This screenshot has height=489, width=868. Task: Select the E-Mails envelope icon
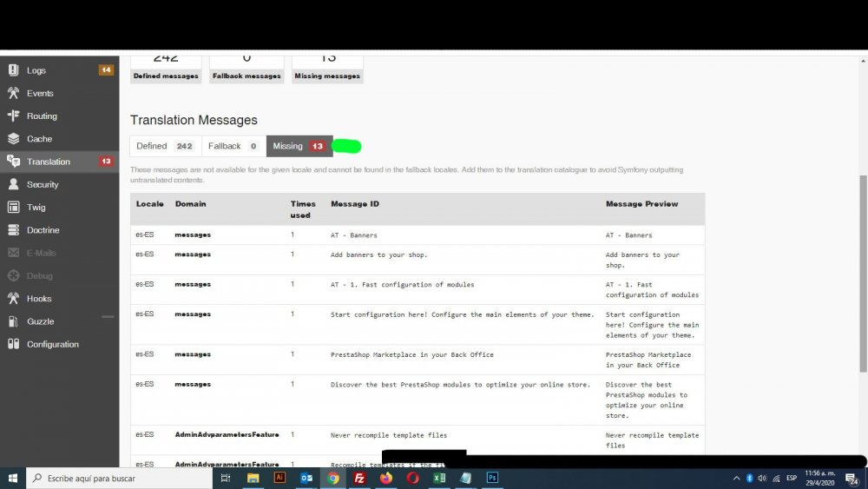(13, 253)
